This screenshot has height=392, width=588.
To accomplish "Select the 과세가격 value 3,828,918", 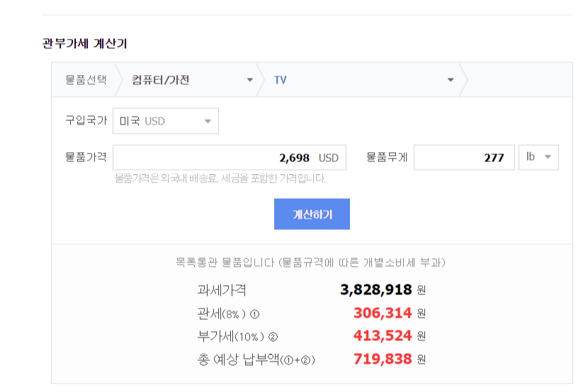I will 375,290.
